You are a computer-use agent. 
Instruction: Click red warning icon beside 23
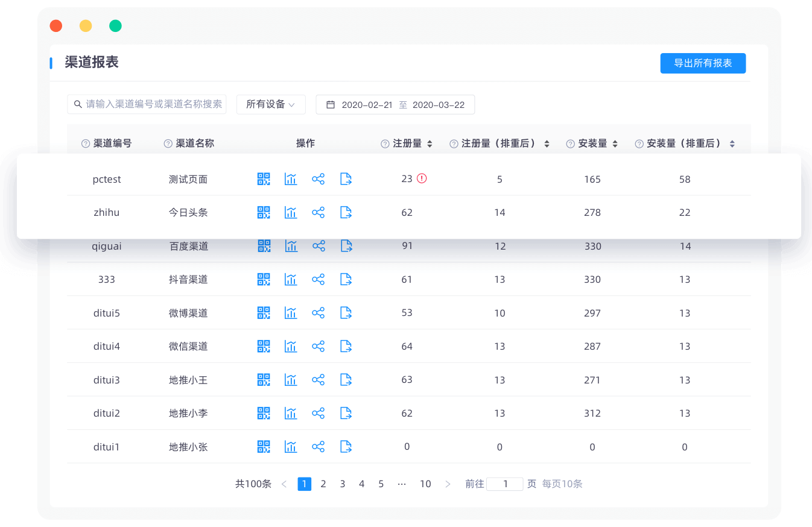pyautogui.click(x=422, y=178)
